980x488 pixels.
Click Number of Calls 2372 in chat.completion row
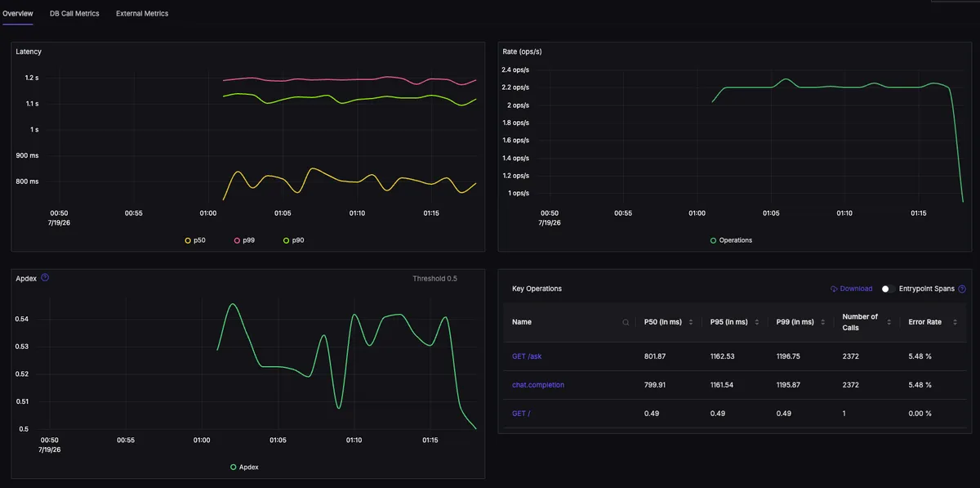click(x=851, y=385)
